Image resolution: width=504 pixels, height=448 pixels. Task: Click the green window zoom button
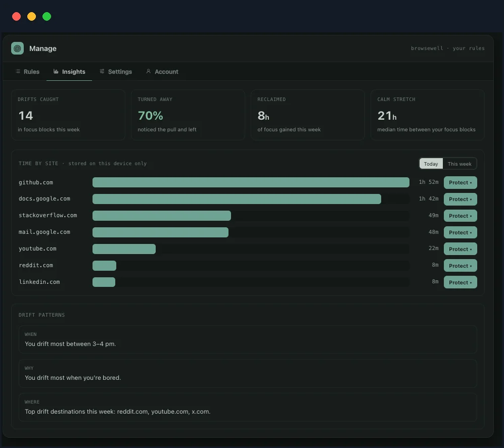click(47, 16)
